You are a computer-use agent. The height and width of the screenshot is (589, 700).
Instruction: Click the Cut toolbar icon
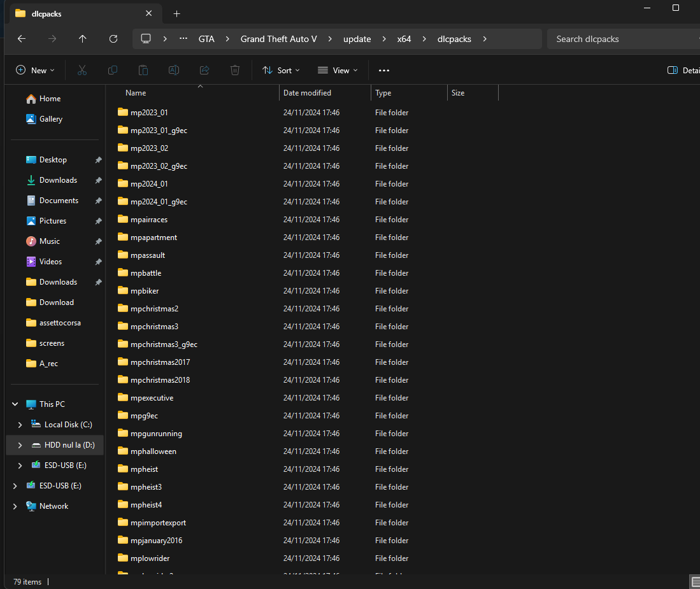[82, 70]
